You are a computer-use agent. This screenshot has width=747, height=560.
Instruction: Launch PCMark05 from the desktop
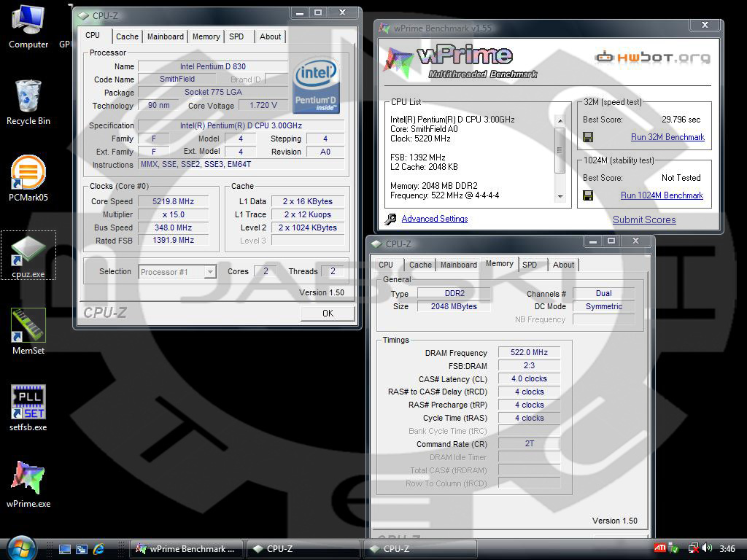coord(28,179)
